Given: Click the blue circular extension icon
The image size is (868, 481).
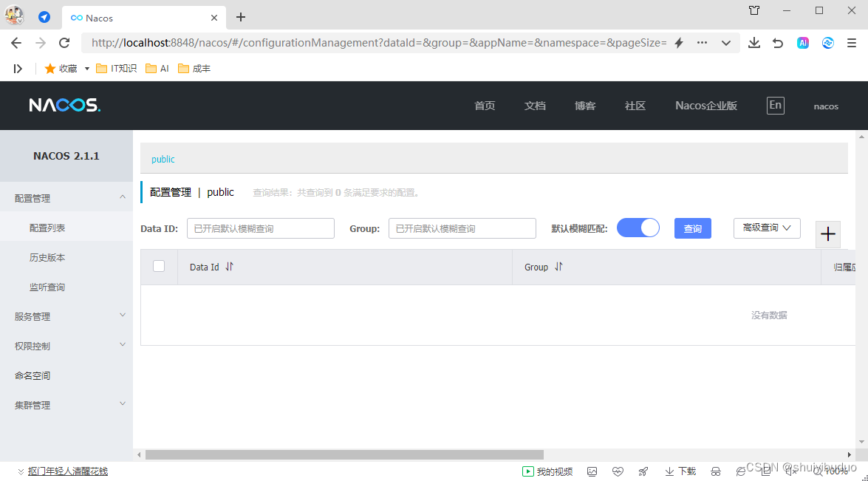Looking at the screenshot, I should [x=827, y=43].
